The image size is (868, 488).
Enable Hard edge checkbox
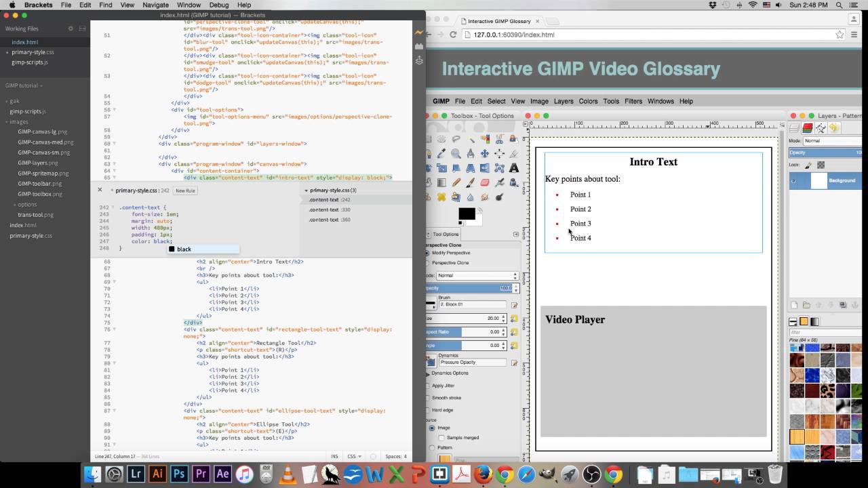pyautogui.click(x=428, y=410)
